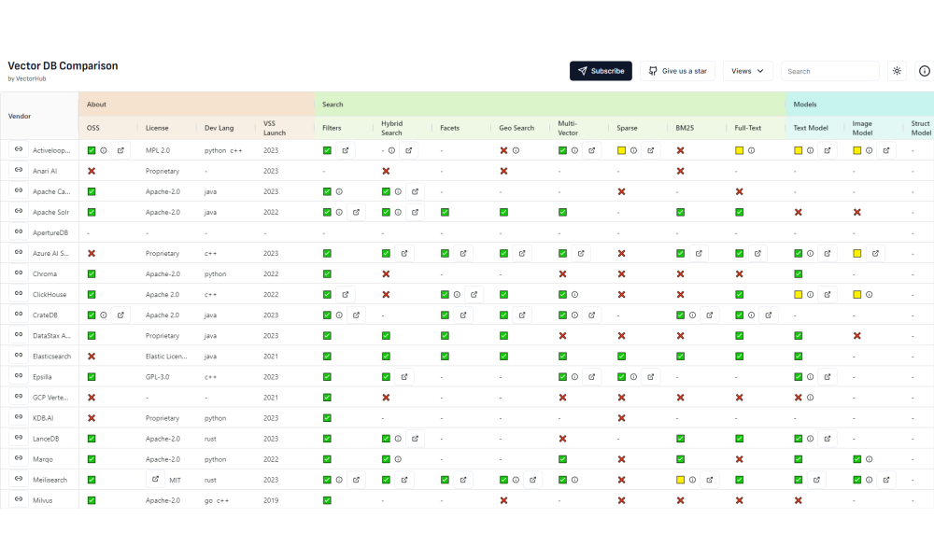Click red X in Chroma Hybrid Search cell

pos(386,273)
